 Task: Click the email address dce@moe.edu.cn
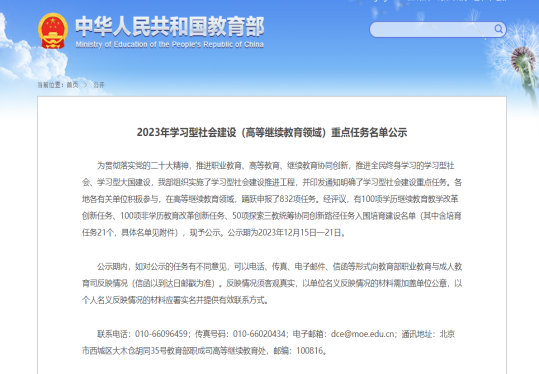tap(362, 334)
